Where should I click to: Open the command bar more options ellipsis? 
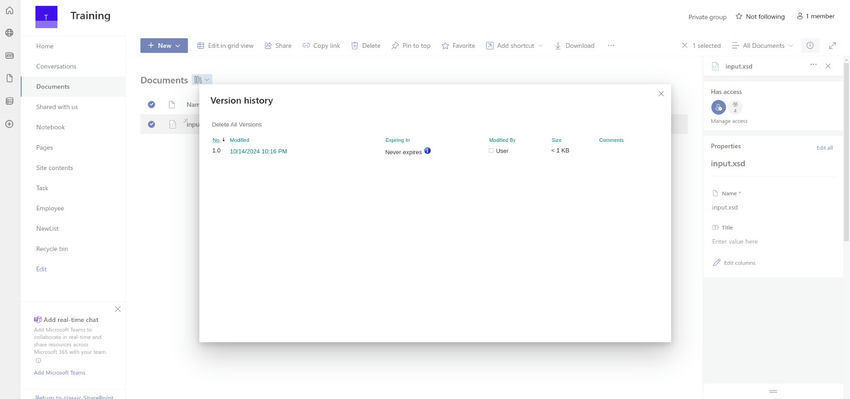tap(611, 46)
